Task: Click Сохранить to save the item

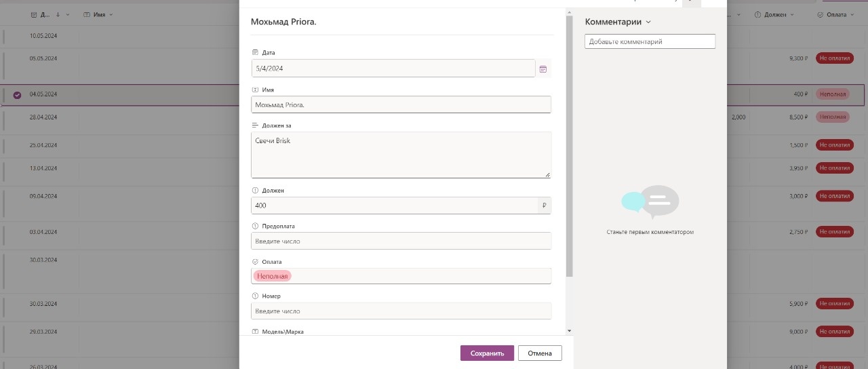Action: point(487,353)
